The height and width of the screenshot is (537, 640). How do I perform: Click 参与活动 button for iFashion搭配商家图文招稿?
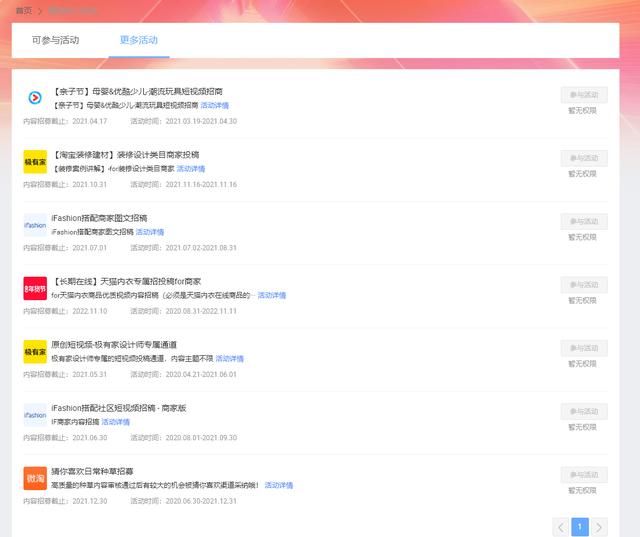coord(584,221)
